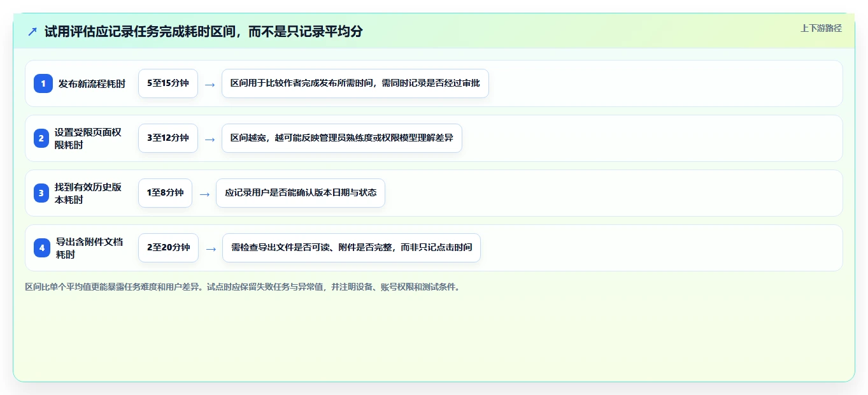
Task: Click the arrow after '1至8分钟'
Action: (x=204, y=194)
